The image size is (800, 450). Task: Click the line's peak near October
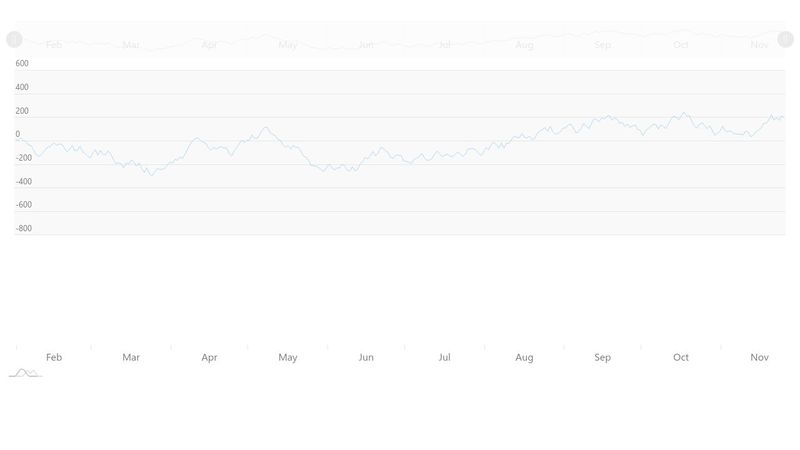coord(683,113)
